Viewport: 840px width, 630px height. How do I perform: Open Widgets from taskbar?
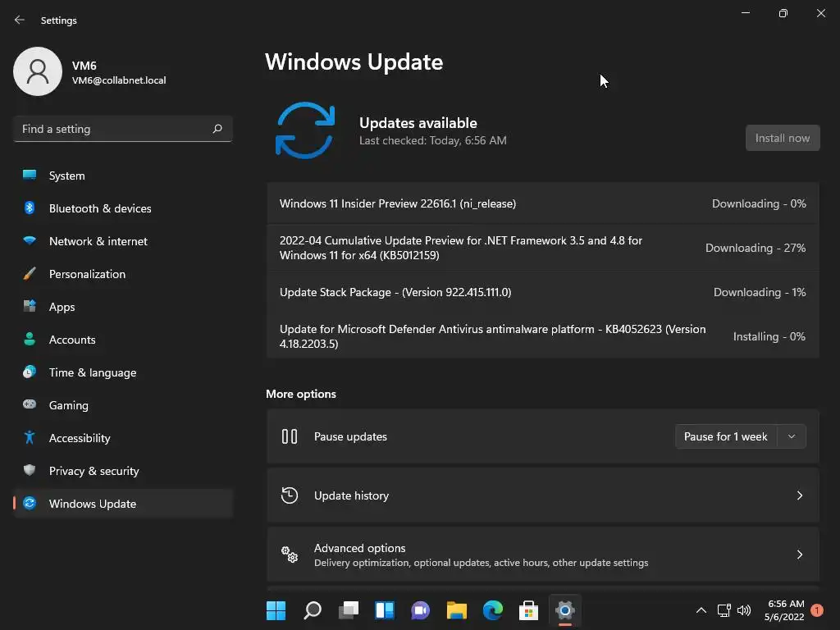click(x=385, y=610)
